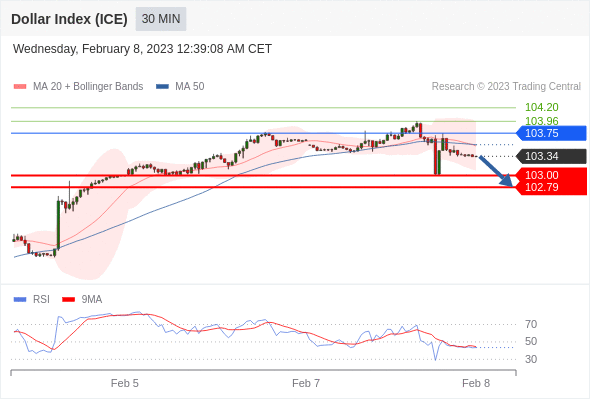Click the red 103.00 support price tag
Image resolution: width=590 pixels, height=400 pixels.
coord(551,175)
